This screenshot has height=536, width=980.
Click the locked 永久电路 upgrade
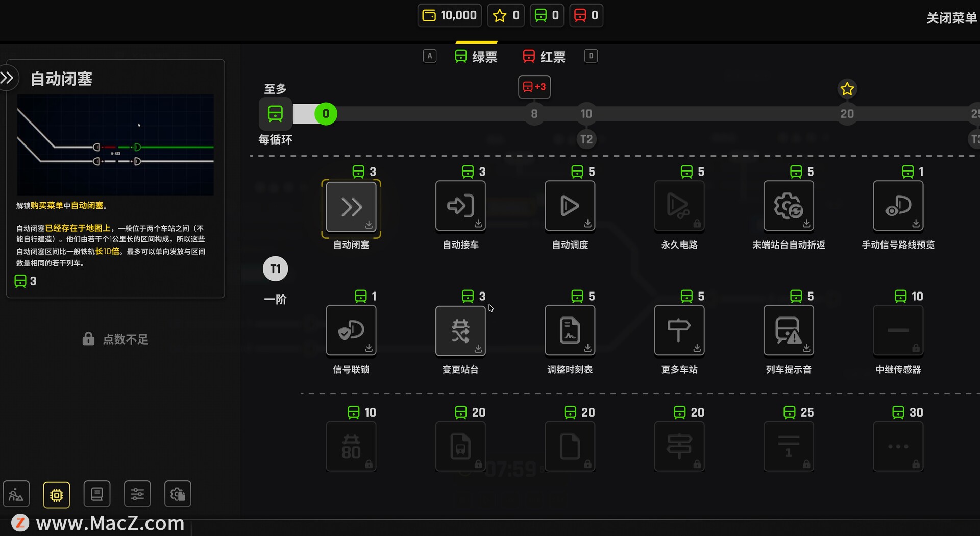click(x=679, y=207)
